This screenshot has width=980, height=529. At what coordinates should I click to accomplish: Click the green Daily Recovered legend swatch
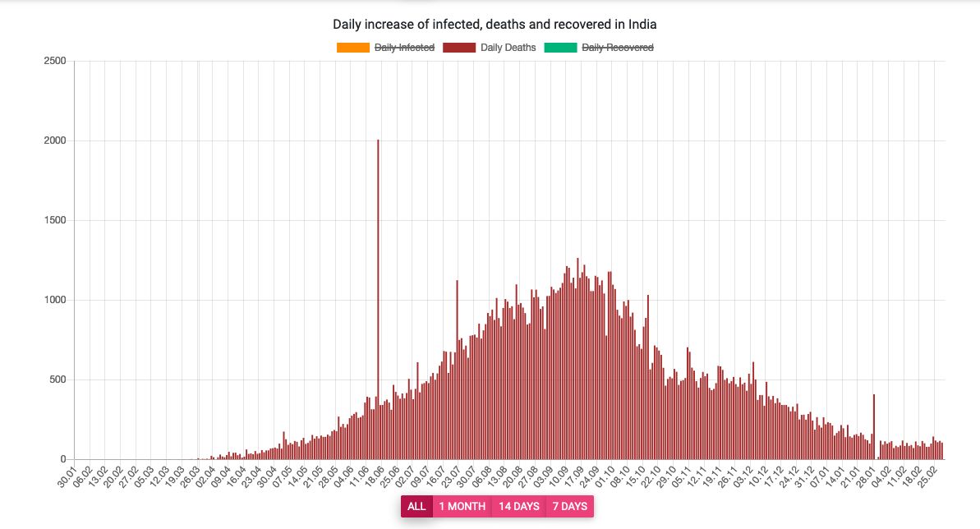560,48
